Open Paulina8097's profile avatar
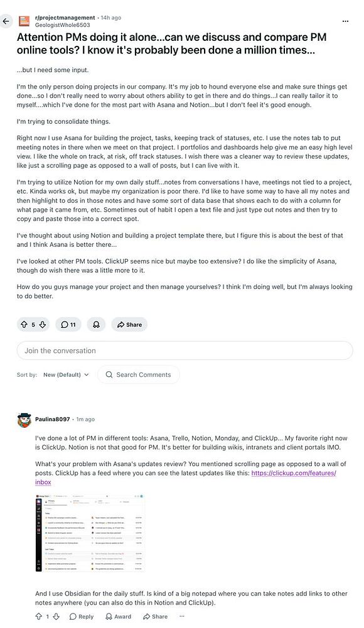Viewport: 364px width, 628px height. [x=23, y=420]
